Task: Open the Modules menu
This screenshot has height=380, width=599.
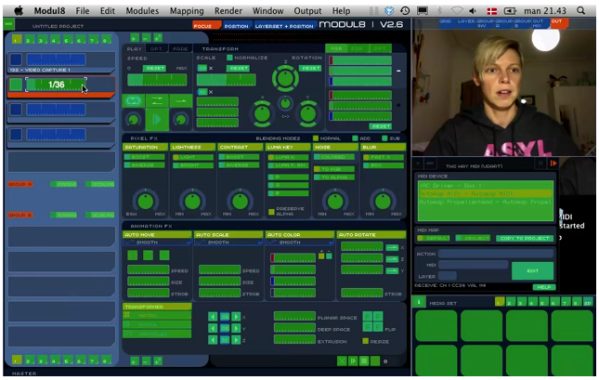Action: pyautogui.click(x=142, y=11)
